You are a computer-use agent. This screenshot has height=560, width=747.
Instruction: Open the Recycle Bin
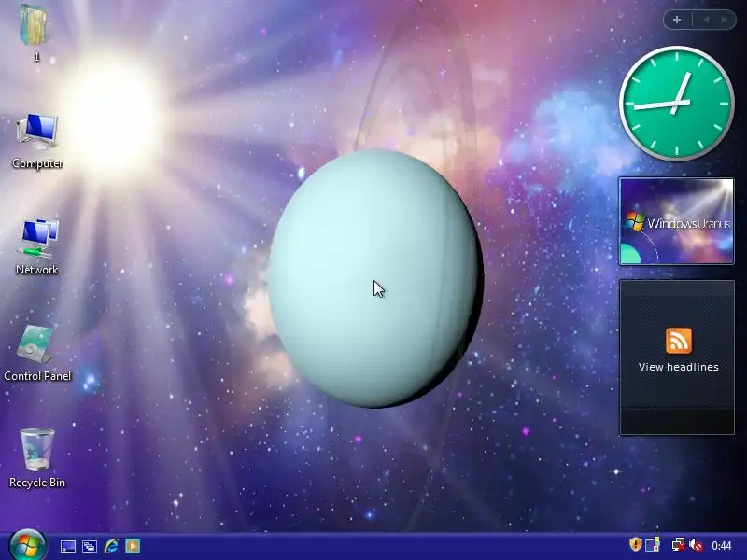click(x=37, y=458)
